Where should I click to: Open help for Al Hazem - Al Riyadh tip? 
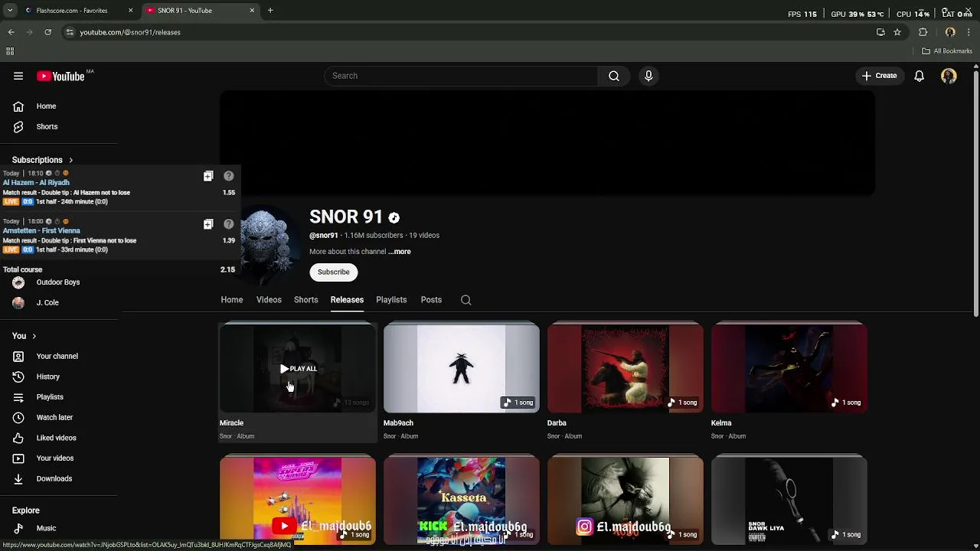(228, 176)
